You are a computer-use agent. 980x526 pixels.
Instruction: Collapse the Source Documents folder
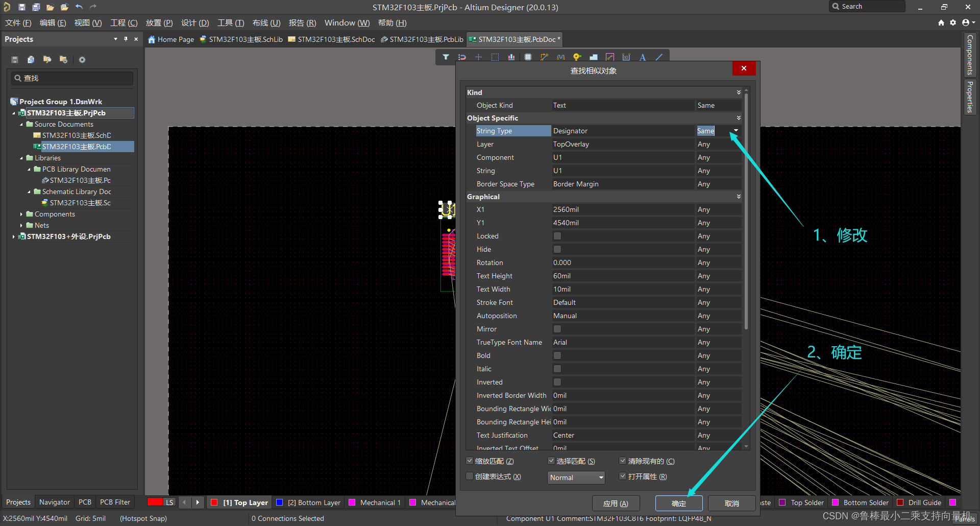pos(21,125)
